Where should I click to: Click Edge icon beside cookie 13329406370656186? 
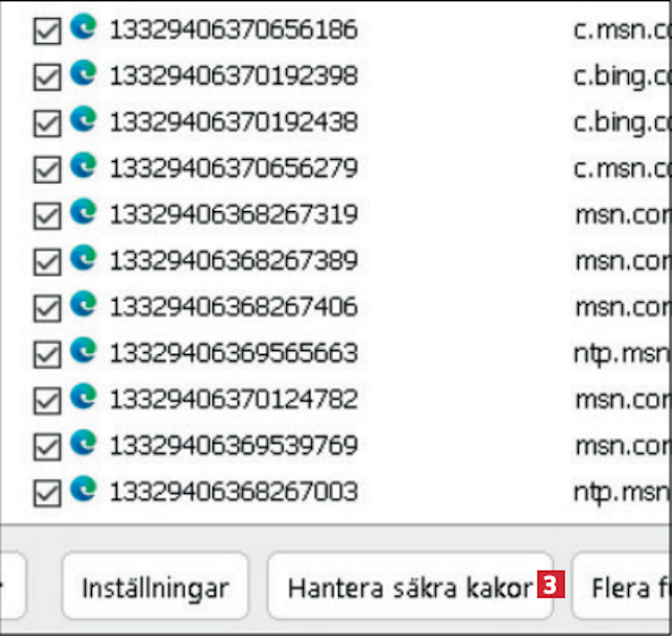point(83,27)
